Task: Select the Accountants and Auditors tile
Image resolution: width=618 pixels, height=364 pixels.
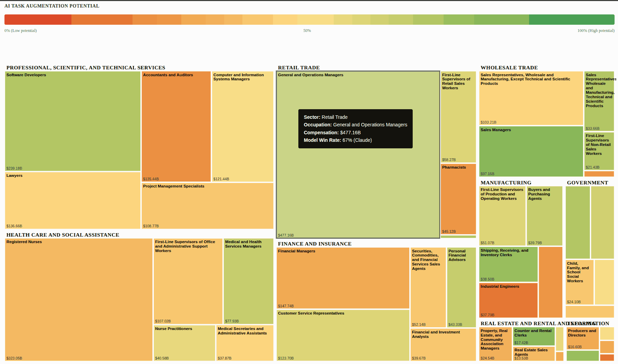Action: (x=176, y=126)
